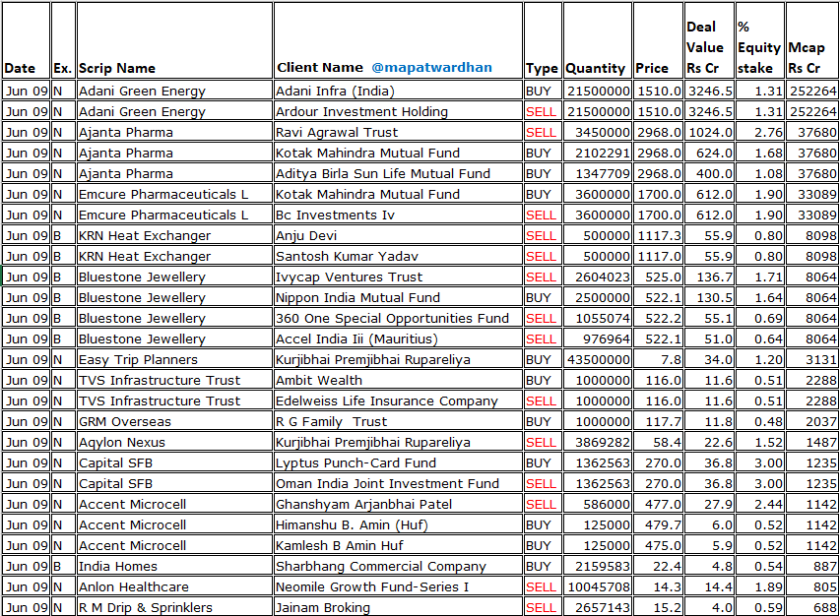Select quantity cell 976964

598,339
